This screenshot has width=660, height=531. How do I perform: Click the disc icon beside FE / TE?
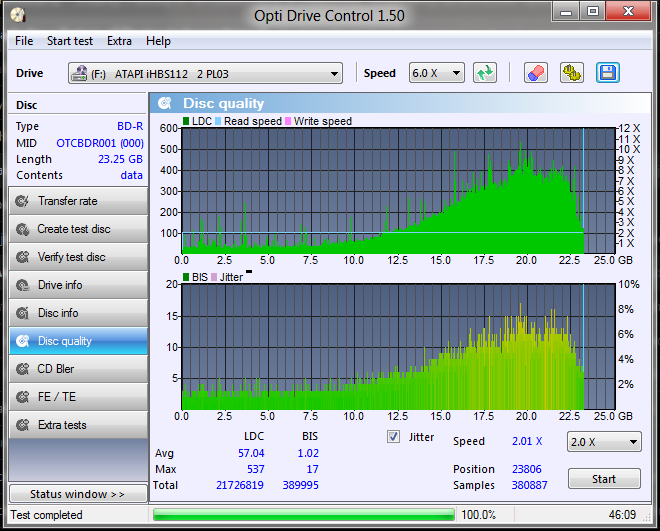tap(22, 397)
